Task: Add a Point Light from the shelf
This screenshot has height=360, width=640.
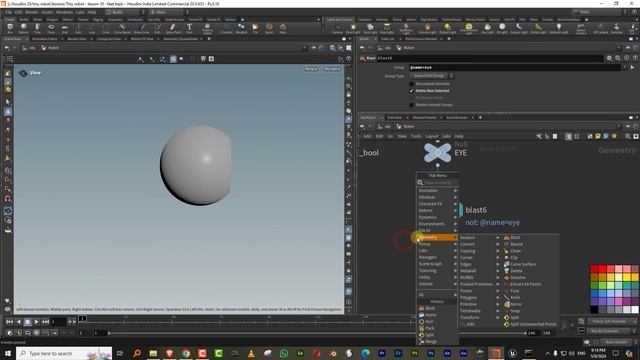Action: (353, 28)
